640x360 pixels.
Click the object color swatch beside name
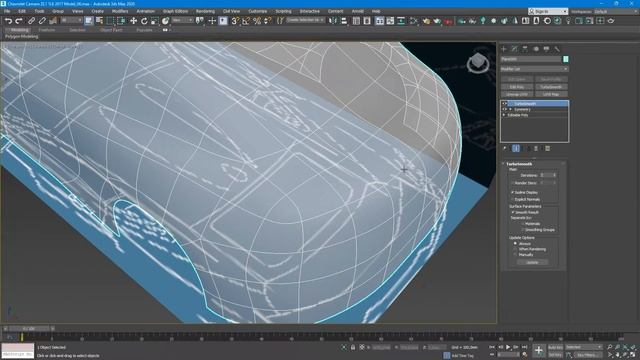566,59
